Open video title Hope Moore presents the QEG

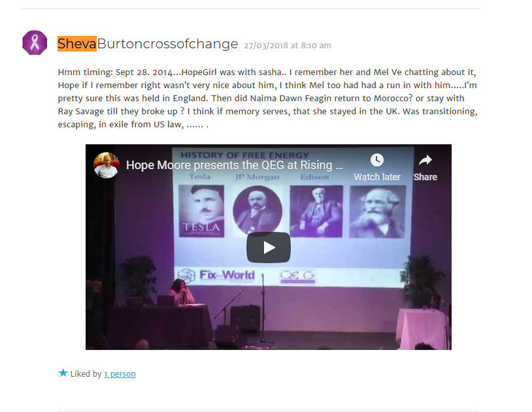235,165
